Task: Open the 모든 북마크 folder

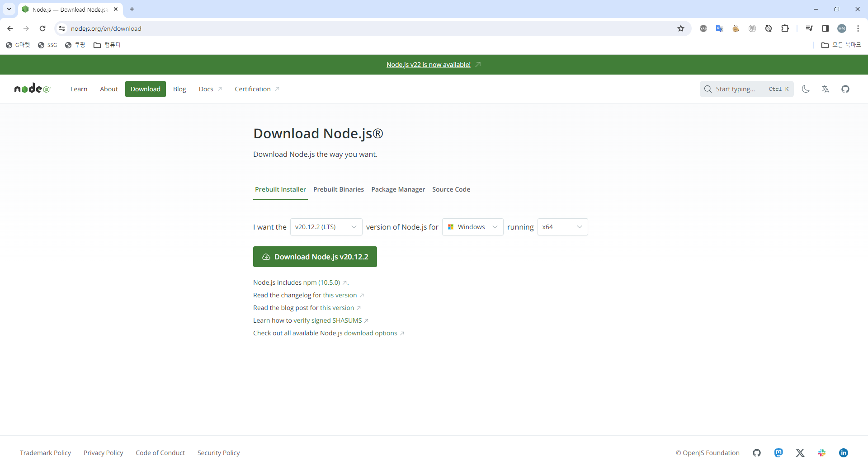Action: [841, 45]
